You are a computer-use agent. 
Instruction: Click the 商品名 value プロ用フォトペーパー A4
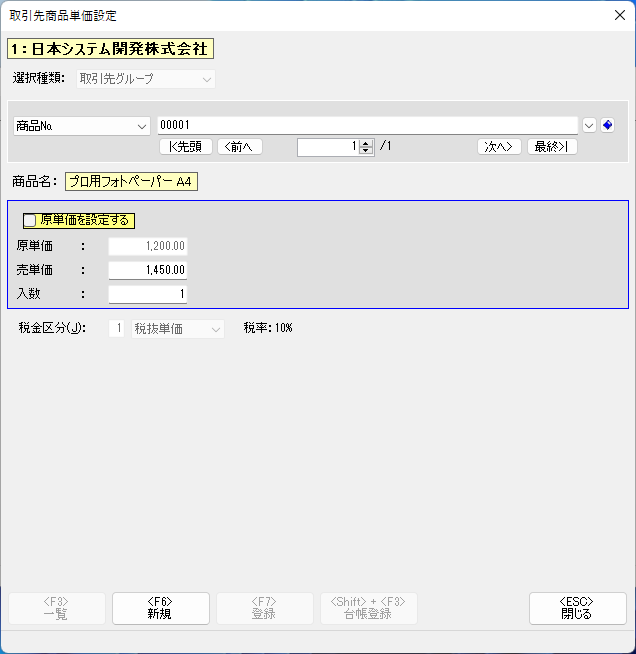[131, 181]
